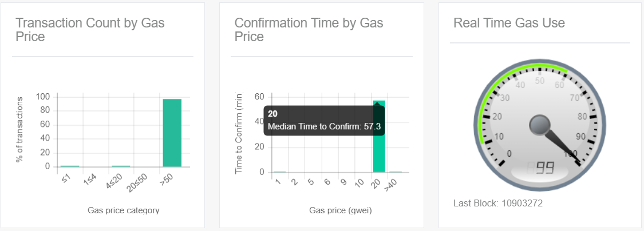Click the % of transactions axis label
The height and width of the screenshot is (231, 644).
click(x=19, y=130)
